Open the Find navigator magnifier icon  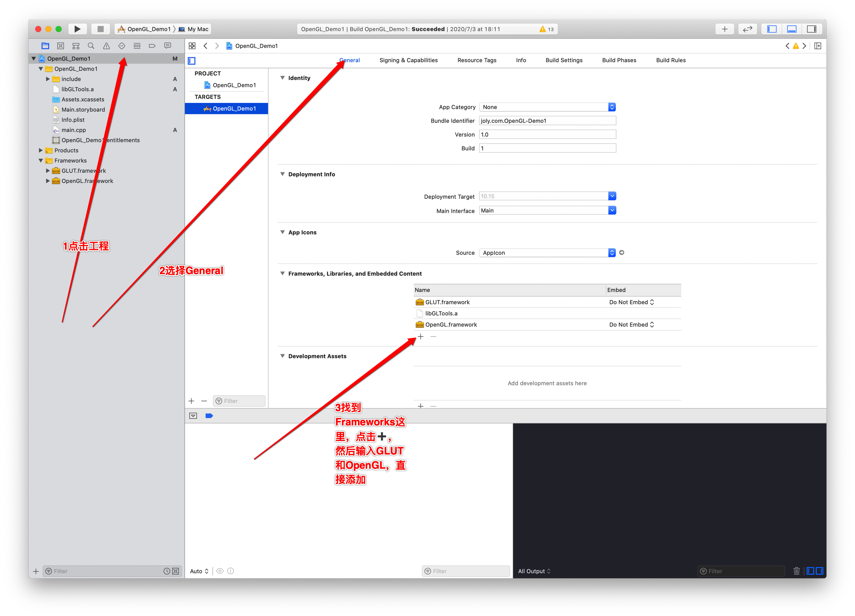91,46
